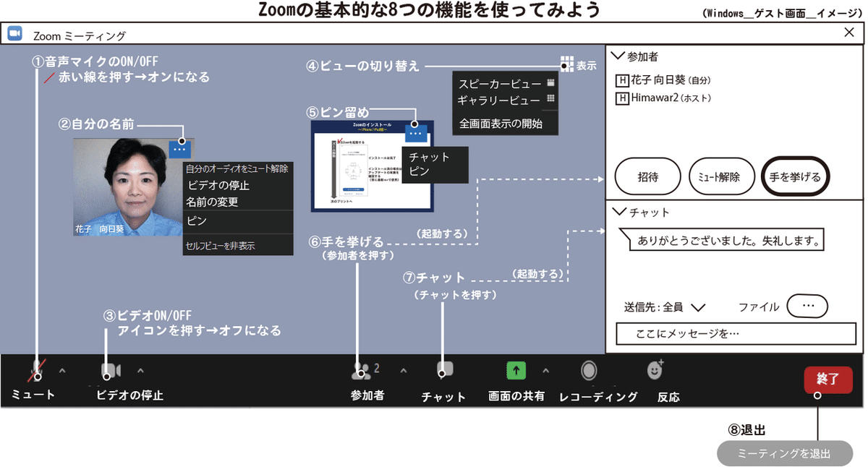
Task: Click the video camera icon to stop video
Action: 111,371
